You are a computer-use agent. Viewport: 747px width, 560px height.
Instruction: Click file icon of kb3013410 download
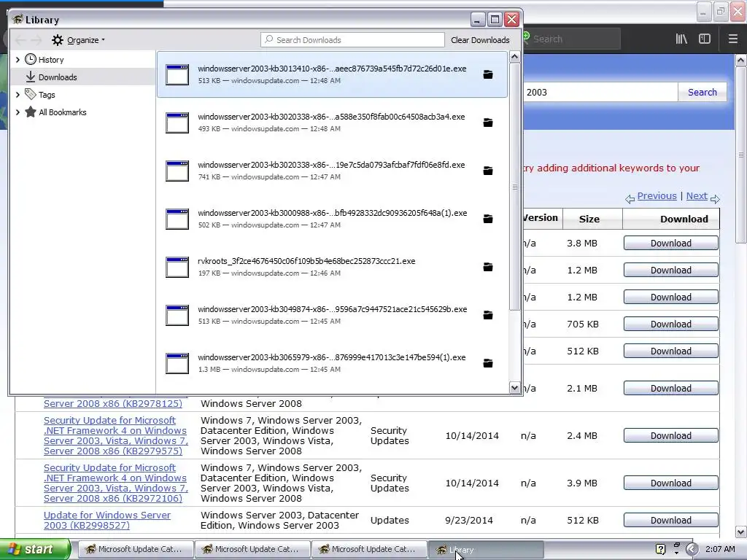pos(177,75)
